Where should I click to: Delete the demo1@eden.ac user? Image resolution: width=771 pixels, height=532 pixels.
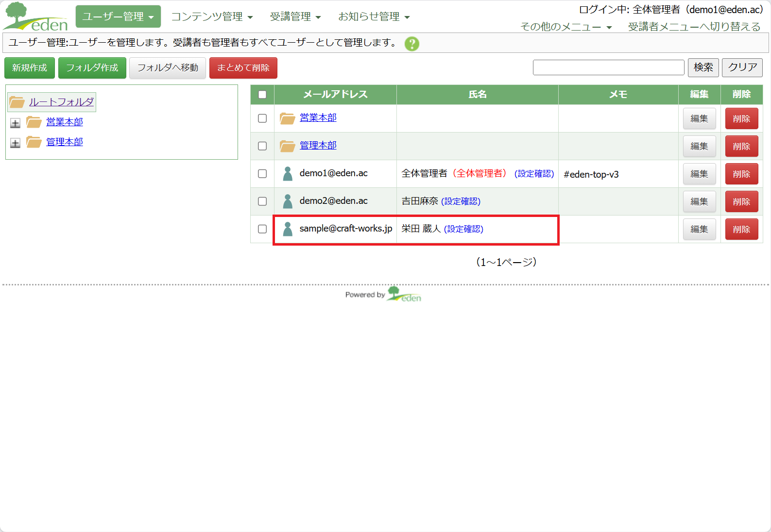pos(741,174)
